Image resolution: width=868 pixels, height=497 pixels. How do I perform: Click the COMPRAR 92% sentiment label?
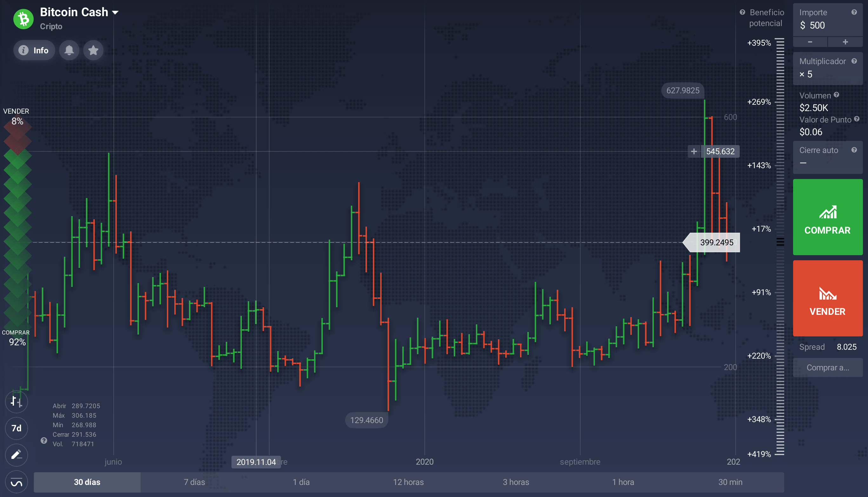17,338
